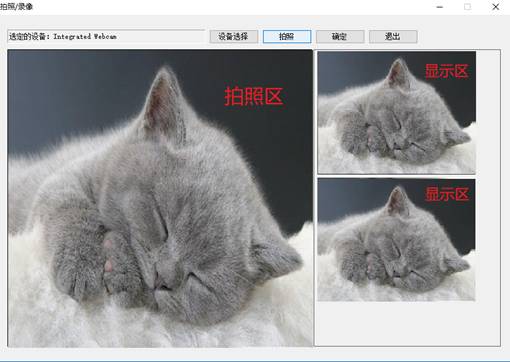This screenshot has width=510, height=362.
Task: Confirm with the 确定 button
Action: [340, 36]
